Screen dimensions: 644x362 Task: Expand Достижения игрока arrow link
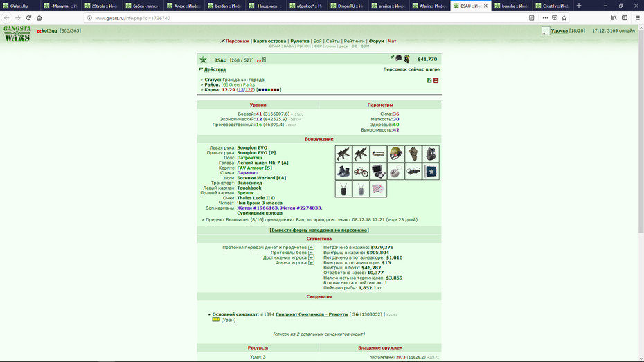pyautogui.click(x=311, y=257)
